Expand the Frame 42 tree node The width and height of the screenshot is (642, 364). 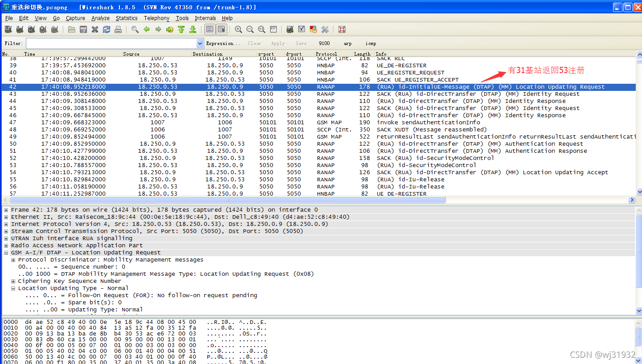(x=6, y=210)
